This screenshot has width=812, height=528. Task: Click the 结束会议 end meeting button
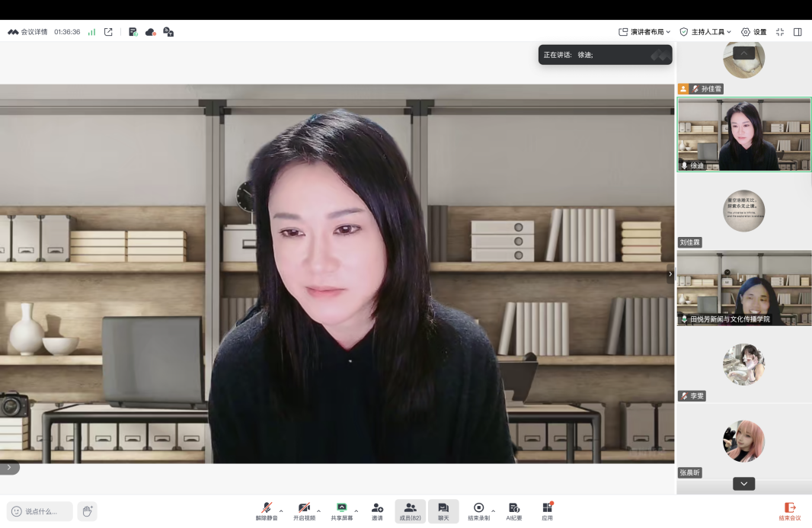coord(789,511)
